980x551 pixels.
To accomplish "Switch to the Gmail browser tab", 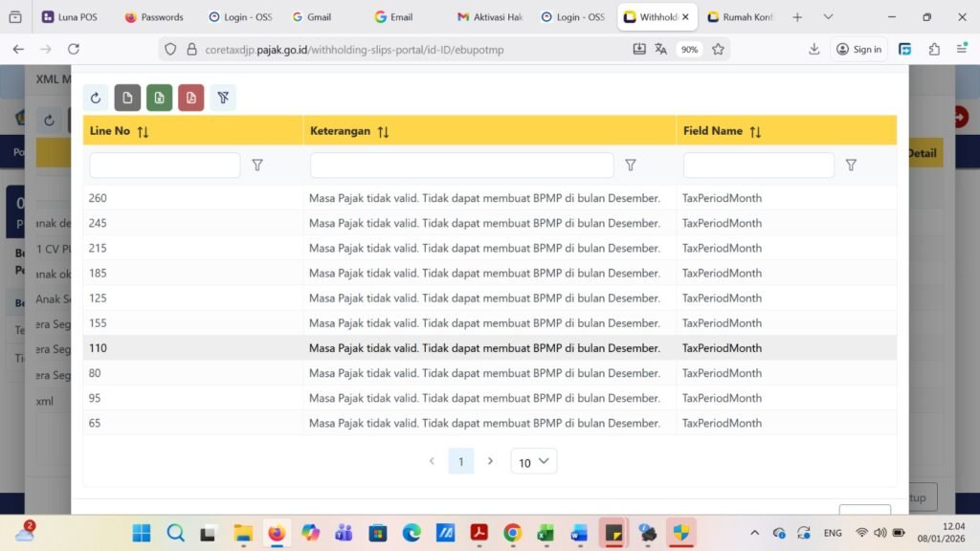I will tap(312, 17).
